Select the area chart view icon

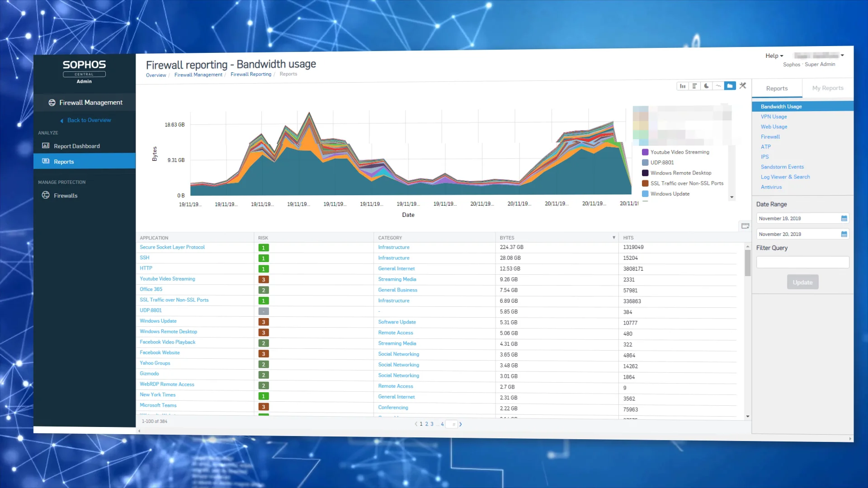(730, 86)
